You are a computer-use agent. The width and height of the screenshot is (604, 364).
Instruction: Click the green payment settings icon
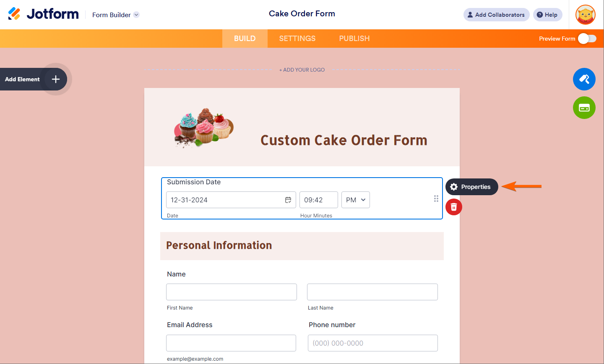click(584, 108)
